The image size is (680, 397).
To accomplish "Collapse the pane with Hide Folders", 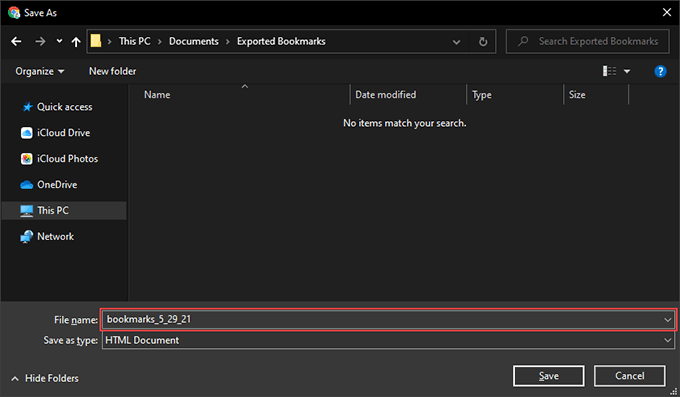I will click(45, 378).
